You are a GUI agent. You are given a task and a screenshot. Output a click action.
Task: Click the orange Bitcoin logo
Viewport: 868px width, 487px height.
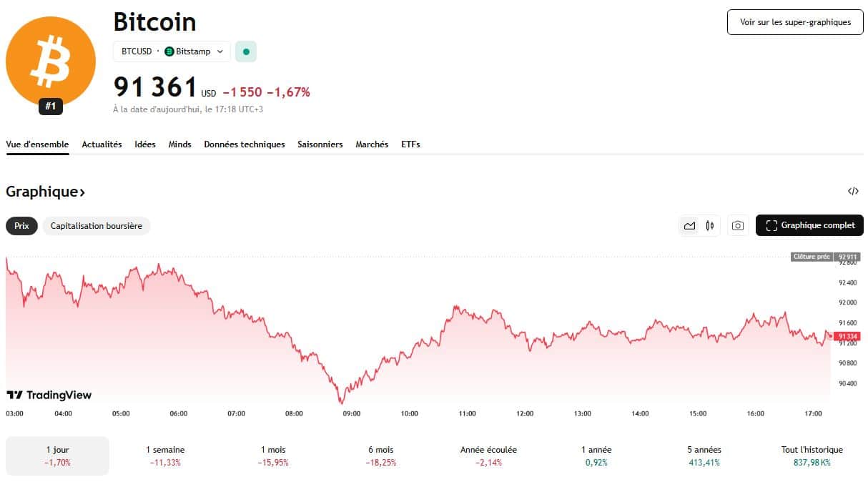(51, 62)
